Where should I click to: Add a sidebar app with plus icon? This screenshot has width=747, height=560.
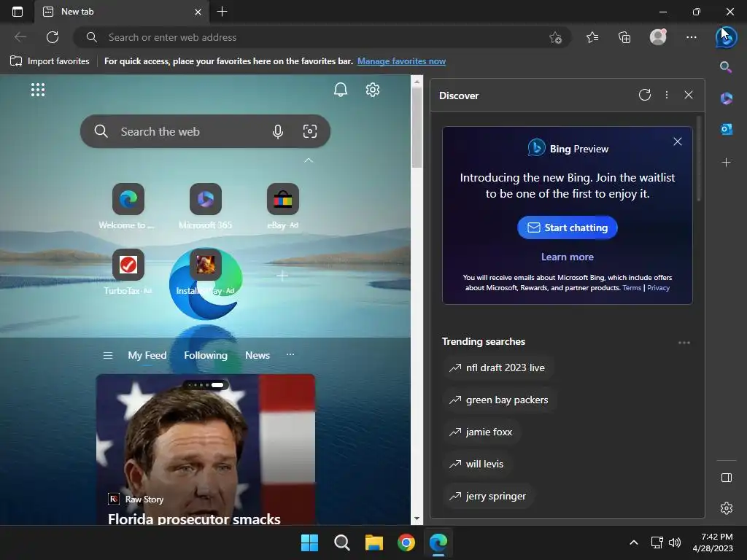pos(726,163)
